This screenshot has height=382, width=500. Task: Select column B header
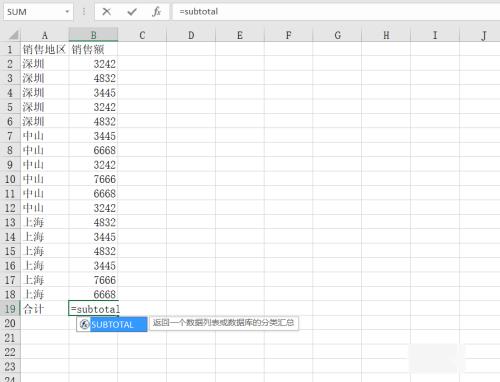93,35
